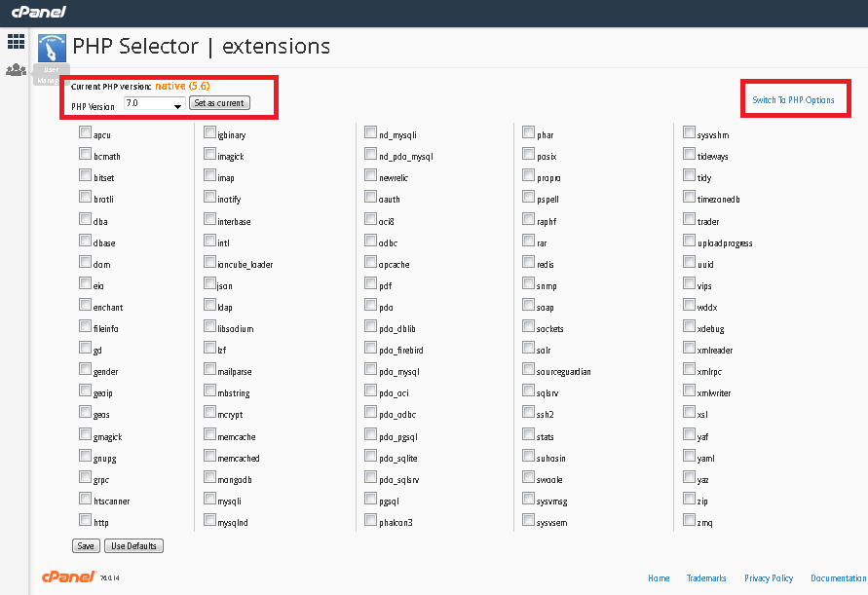Enable the apcu extension checkbox
This screenshot has height=595, width=868.
tap(85, 133)
